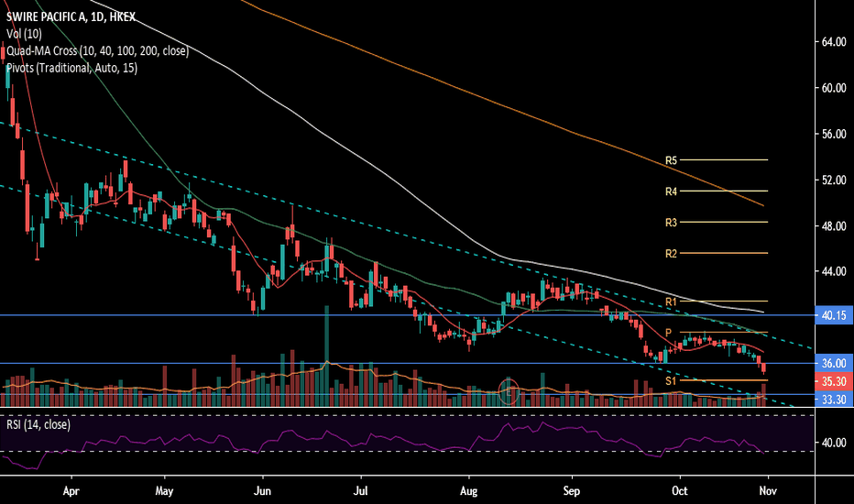Screen dimensions: 854x504
Task: Click the May label on time axis
Action: [164, 491]
